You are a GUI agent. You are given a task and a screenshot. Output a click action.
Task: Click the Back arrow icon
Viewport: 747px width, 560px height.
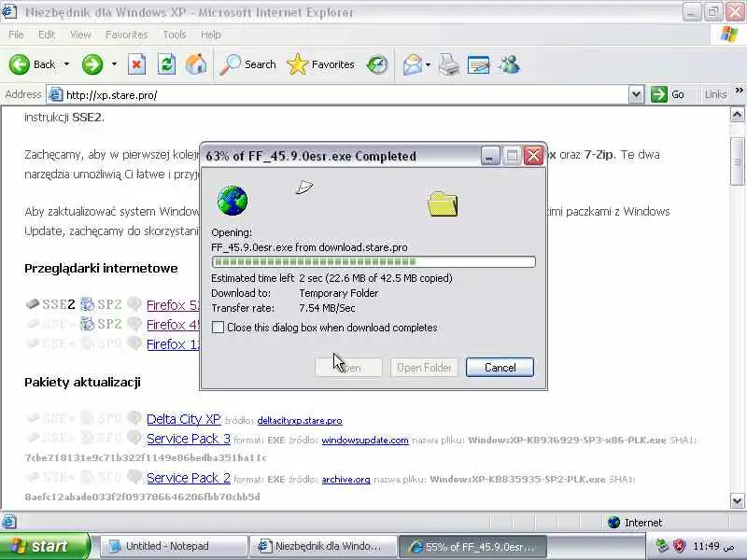pos(19,64)
